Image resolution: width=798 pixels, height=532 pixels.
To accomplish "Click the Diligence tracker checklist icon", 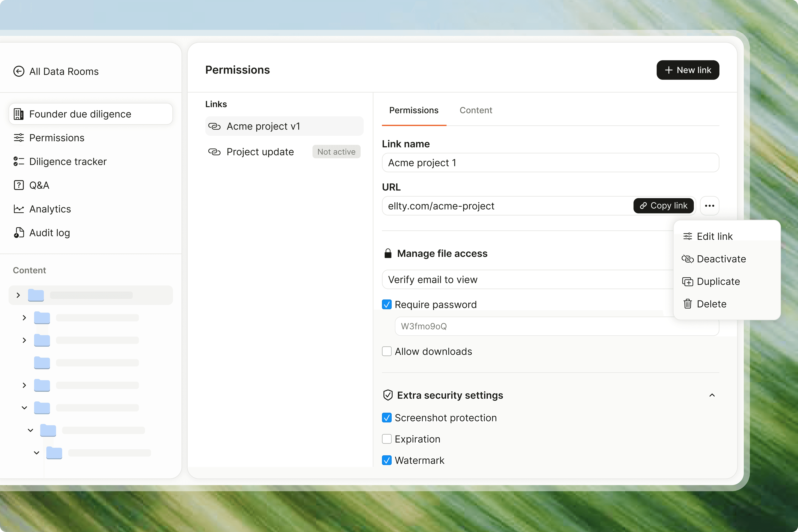I will point(19,162).
